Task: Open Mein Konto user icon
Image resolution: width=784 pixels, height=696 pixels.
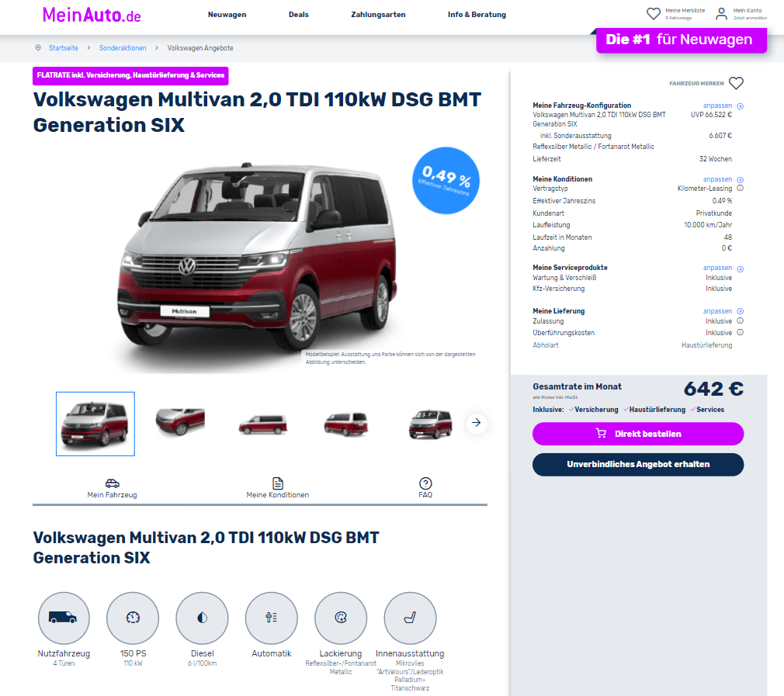Action: tap(721, 13)
